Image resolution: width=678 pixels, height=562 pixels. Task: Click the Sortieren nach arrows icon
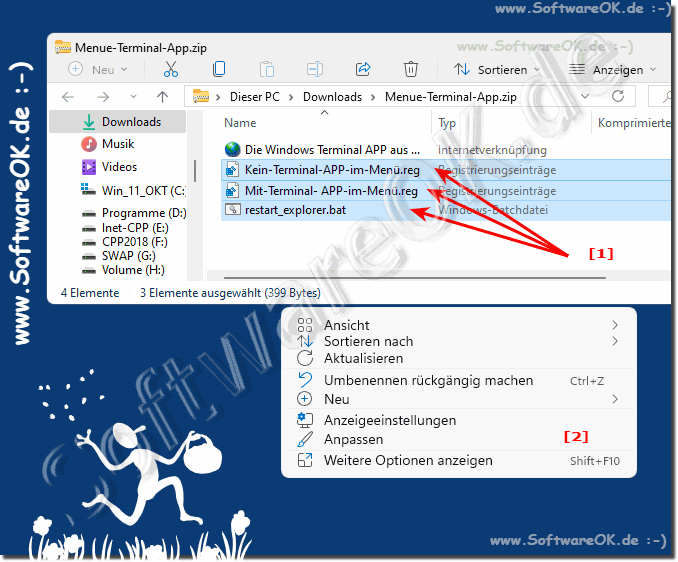click(305, 342)
